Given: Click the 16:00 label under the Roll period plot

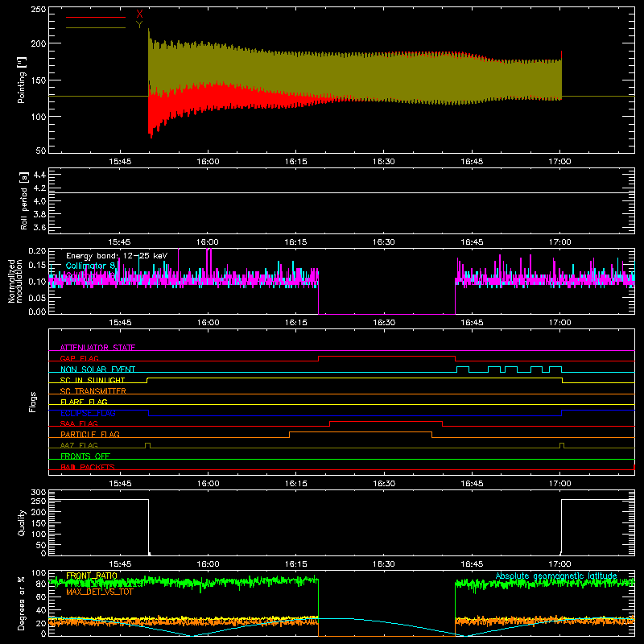Looking at the screenshot, I should [x=208, y=242].
